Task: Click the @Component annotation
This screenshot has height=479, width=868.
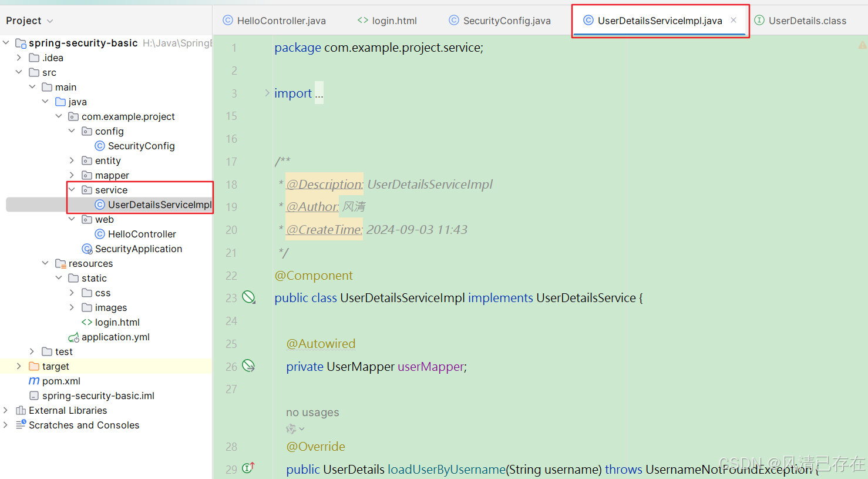Action: [314, 275]
